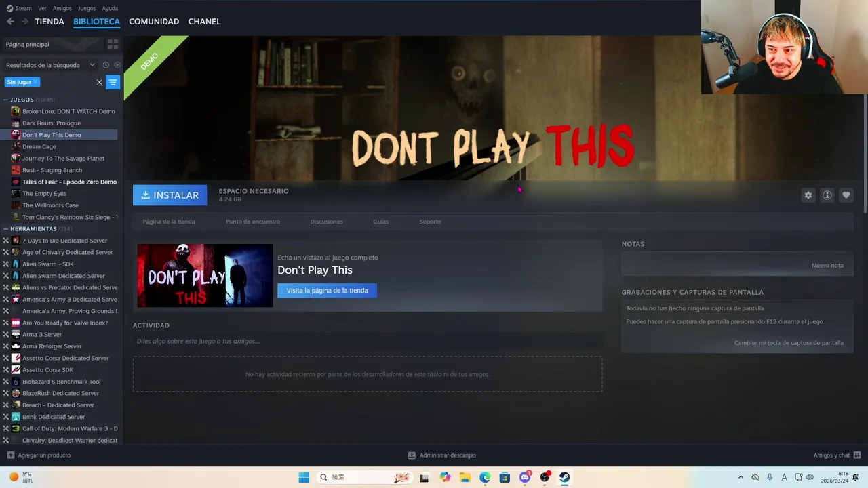This screenshot has height=488, width=868.
Task: Open the Discusiones tab
Action: pyautogui.click(x=327, y=222)
